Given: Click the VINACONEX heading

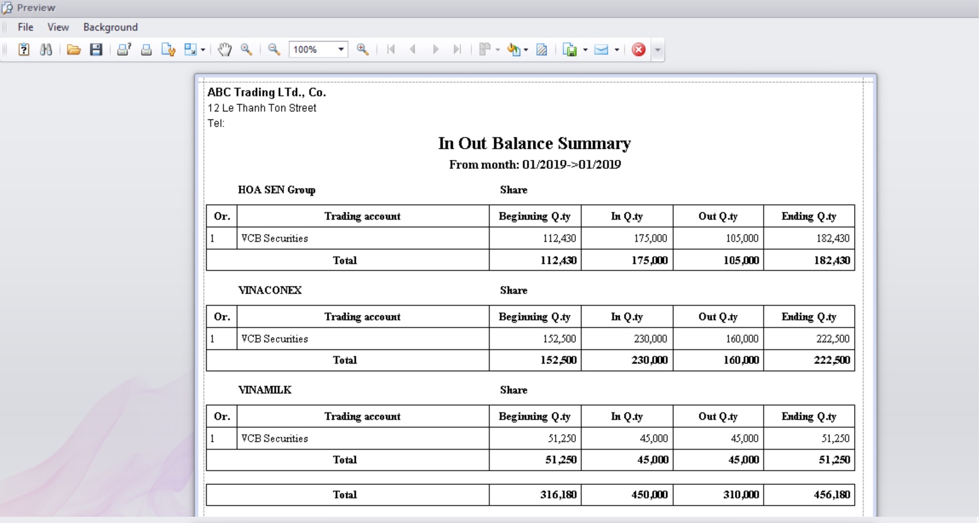Looking at the screenshot, I should click(x=270, y=290).
